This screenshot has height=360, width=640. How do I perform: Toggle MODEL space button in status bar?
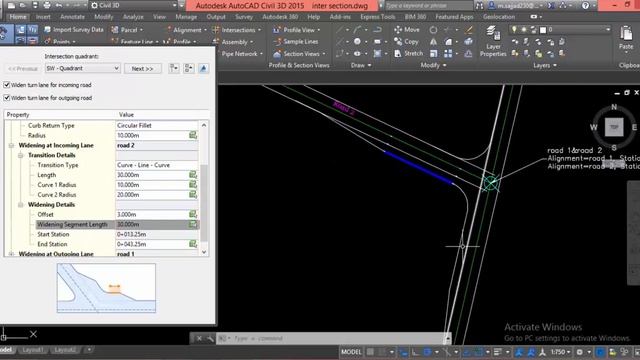pyautogui.click(x=351, y=352)
